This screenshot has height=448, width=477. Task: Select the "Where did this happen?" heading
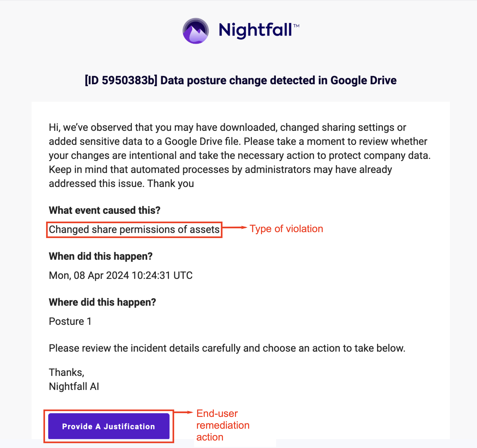click(x=102, y=302)
